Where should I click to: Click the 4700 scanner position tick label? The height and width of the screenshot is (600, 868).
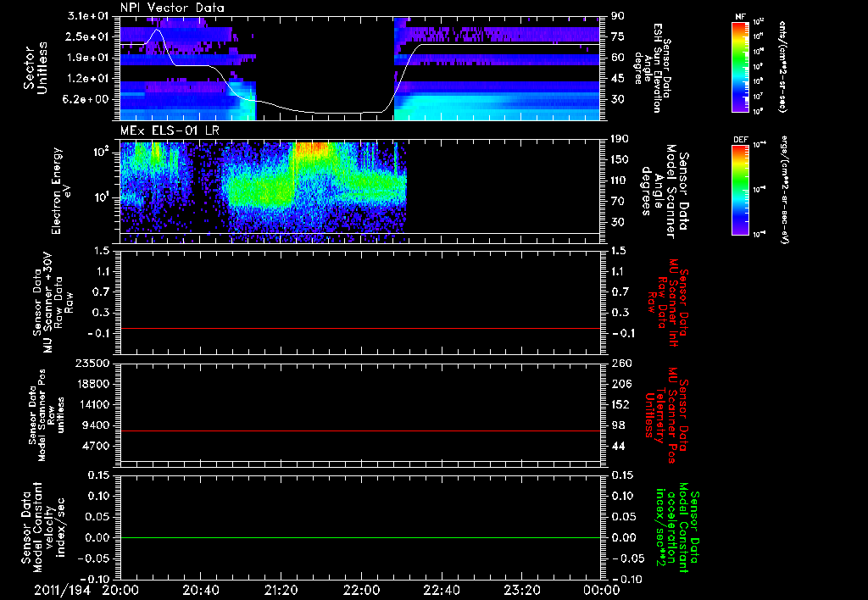pyautogui.click(x=95, y=446)
